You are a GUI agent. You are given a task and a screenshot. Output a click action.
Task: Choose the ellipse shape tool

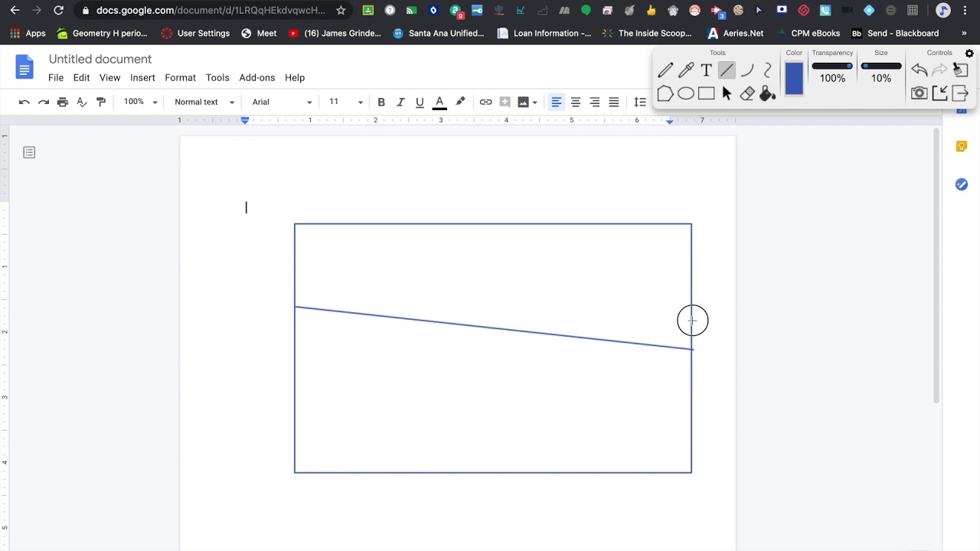point(686,93)
